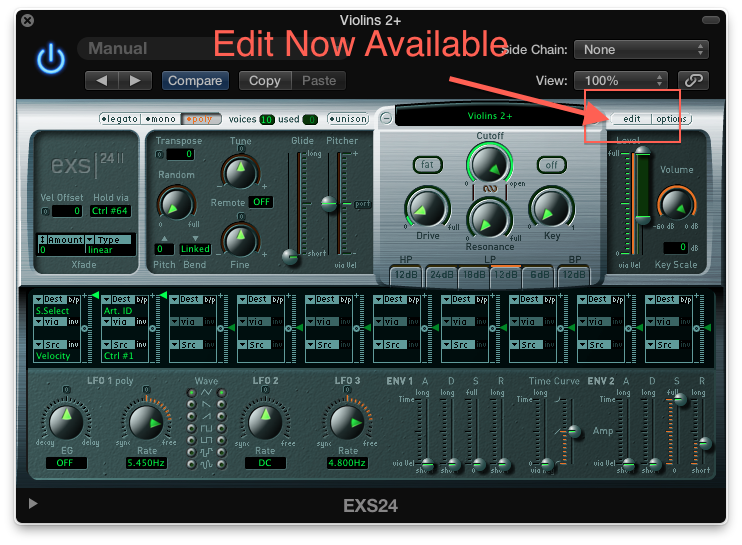Viewport: 742px width, 545px height.
Task: Click the Volume knob
Action: [676, 206]
